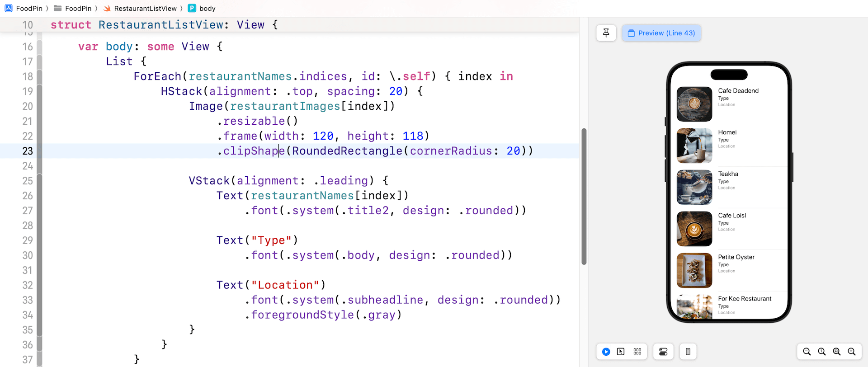This screenshot has width=868, height=367.
Task: Click the line 20 number in the gutter
Action: click(x=28, y=106)
